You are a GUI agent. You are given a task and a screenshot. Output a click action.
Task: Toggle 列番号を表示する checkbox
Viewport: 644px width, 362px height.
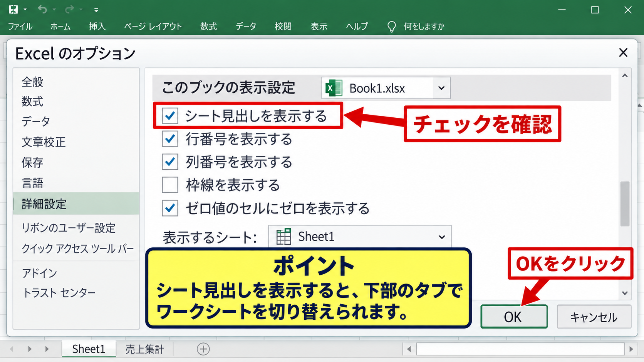coord(170,162)
